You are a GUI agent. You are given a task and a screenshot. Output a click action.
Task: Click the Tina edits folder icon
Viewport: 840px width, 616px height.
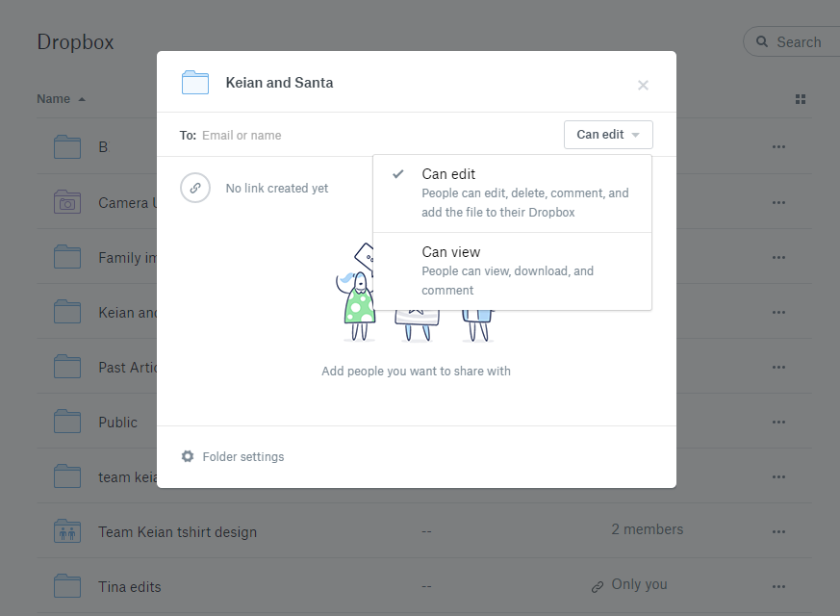tap(67, 585)
